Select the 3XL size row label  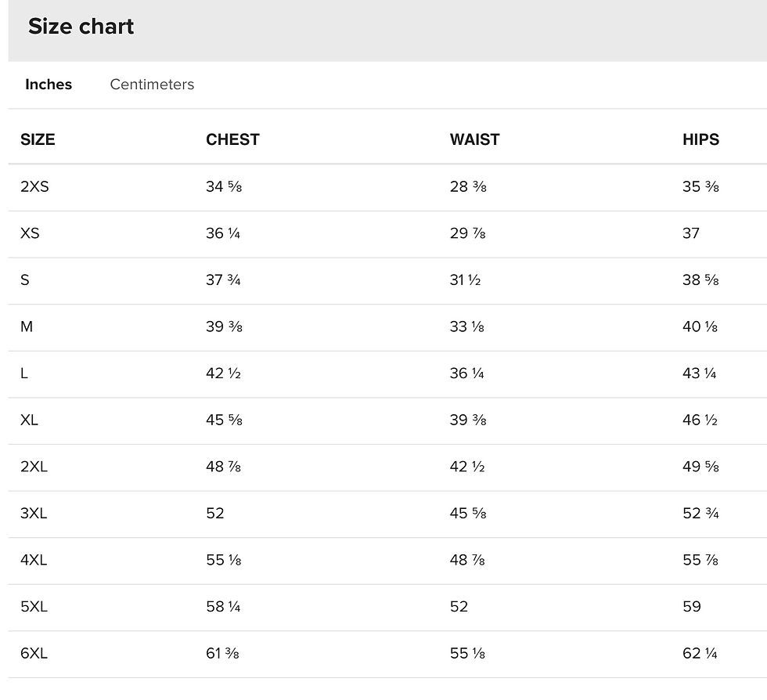(34, 513)
